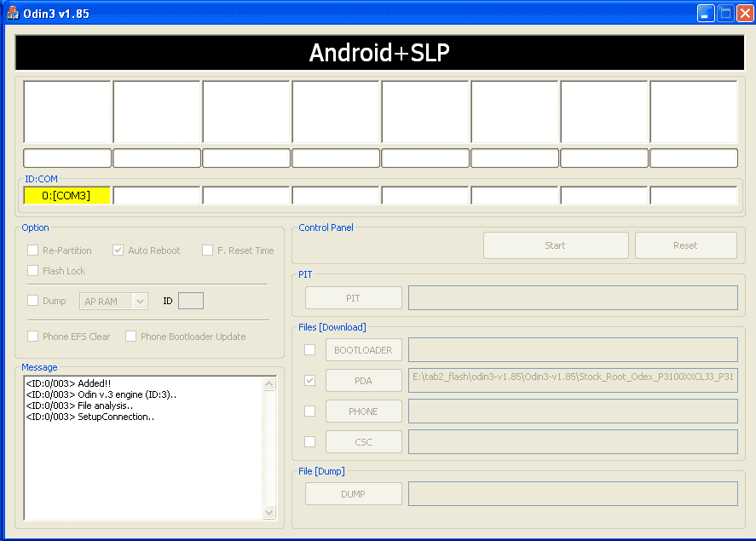This screenshot has width=756, height=541.
Task: Open the AP RAM dump dropdown
Action: click(140, 302)
